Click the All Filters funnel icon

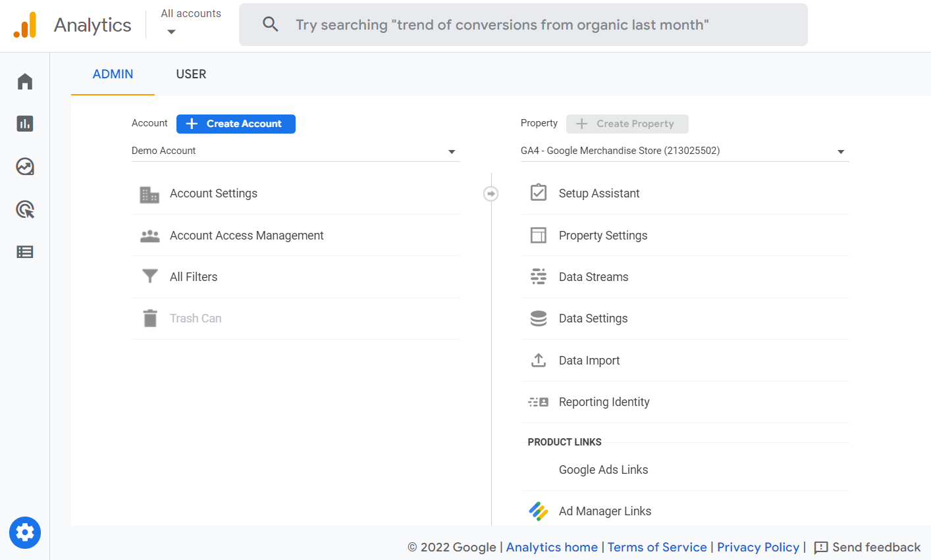coord(150,276)
